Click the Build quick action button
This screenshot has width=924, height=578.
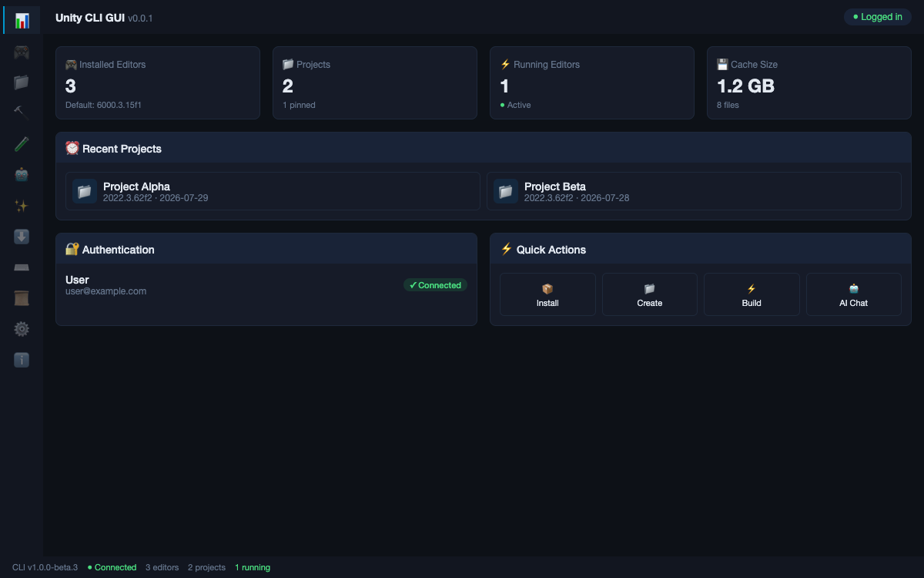(x=752, y=294)
